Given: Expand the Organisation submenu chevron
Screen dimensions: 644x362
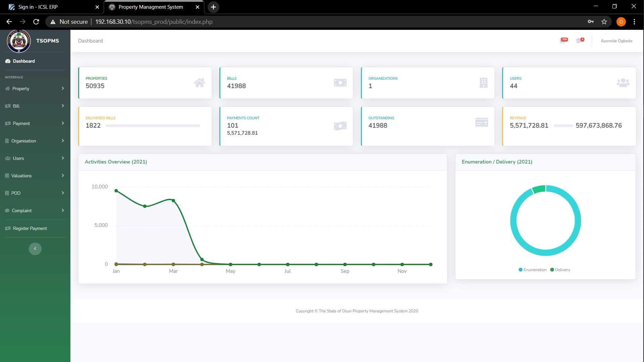Looking at the screenshot, I should coord(63,141).
